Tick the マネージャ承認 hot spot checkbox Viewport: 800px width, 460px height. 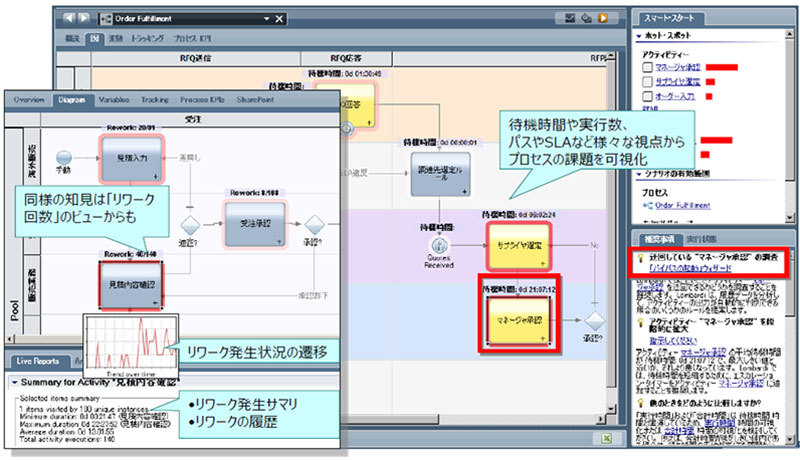[x=647, y=67]
